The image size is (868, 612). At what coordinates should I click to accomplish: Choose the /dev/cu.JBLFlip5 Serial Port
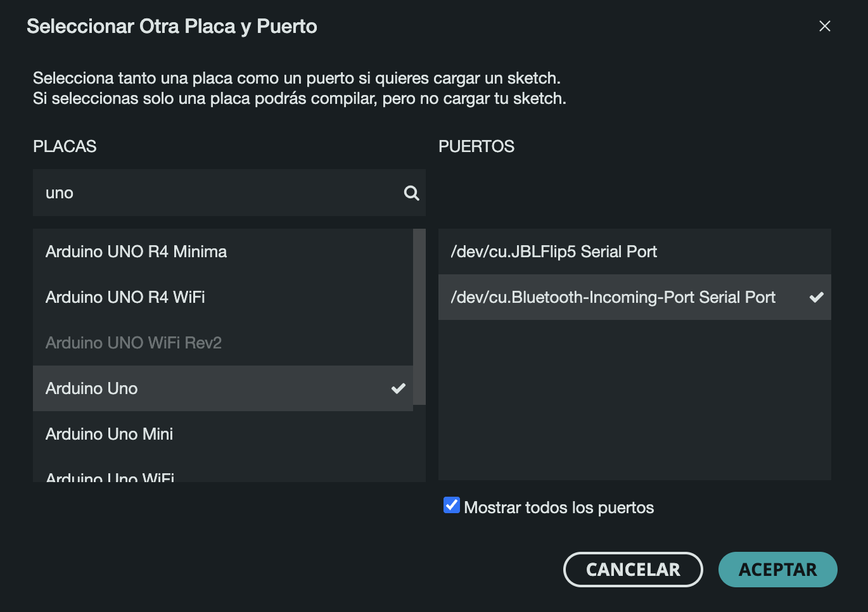pos(554,252)
